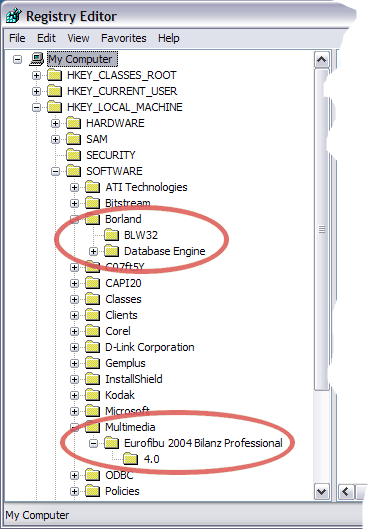Click the My Computer icon in tree
The image size is (374, 529).
(x=37, y=59)
